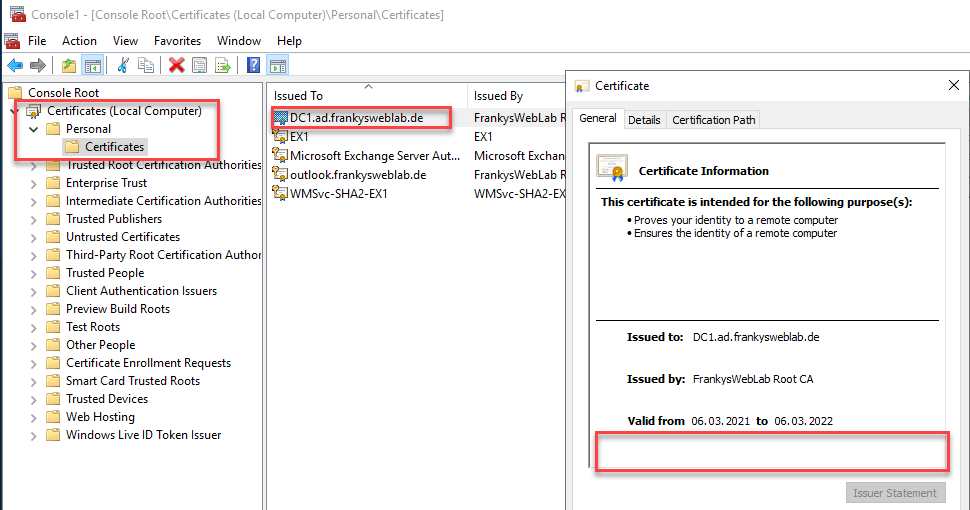This screenshot has height=510, width=970.
Task: Click the Microsoft Exchange Server Auth certificate icon
Action: click(280, 155)
